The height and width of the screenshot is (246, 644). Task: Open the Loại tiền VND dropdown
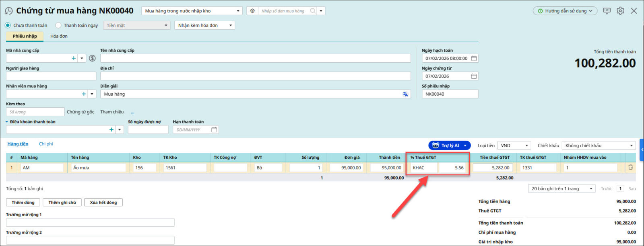514,146
